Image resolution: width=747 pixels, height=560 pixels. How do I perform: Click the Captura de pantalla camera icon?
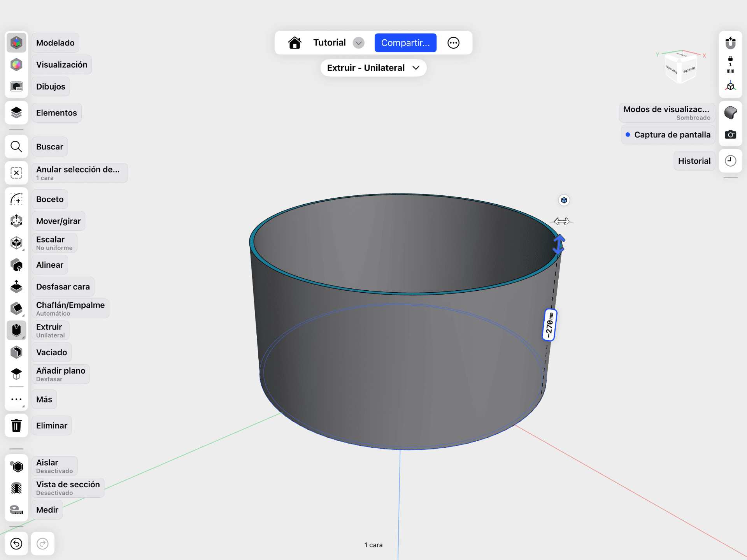(730, 135)
